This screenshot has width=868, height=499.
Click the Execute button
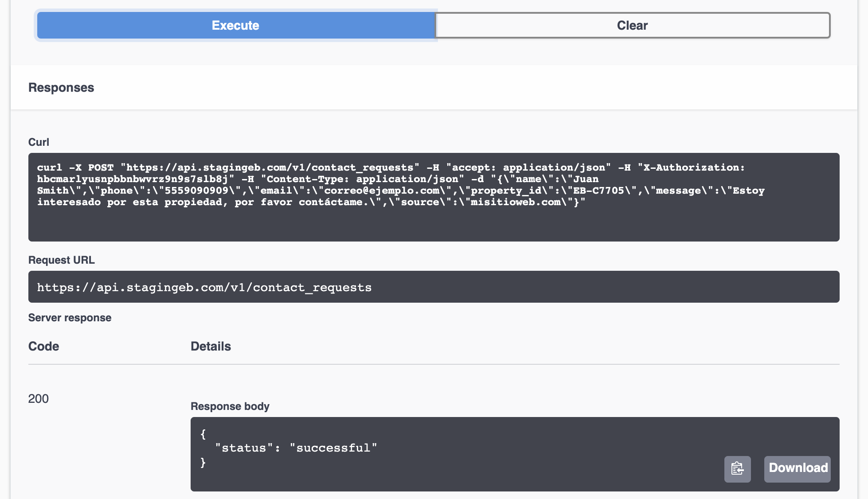point(235,25)
